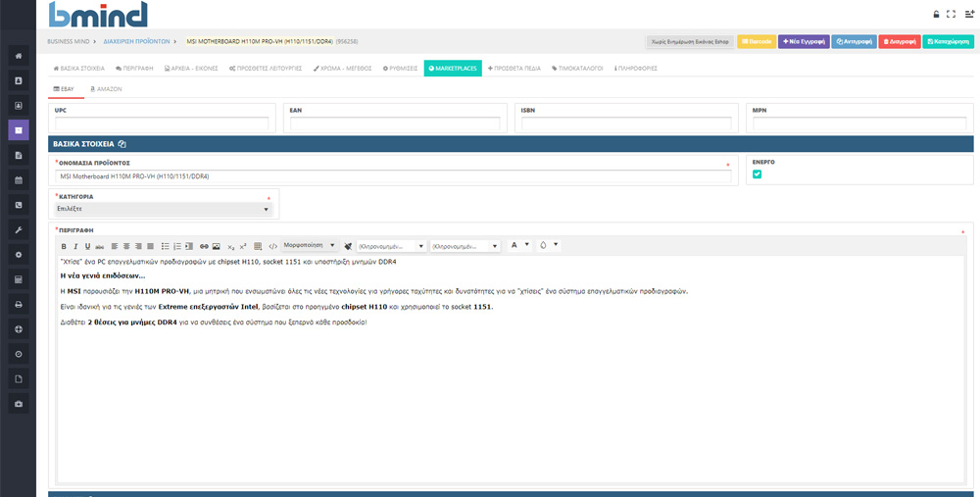Insert numbered list in editor
The image size is (980, 497).
coord(176,246)
